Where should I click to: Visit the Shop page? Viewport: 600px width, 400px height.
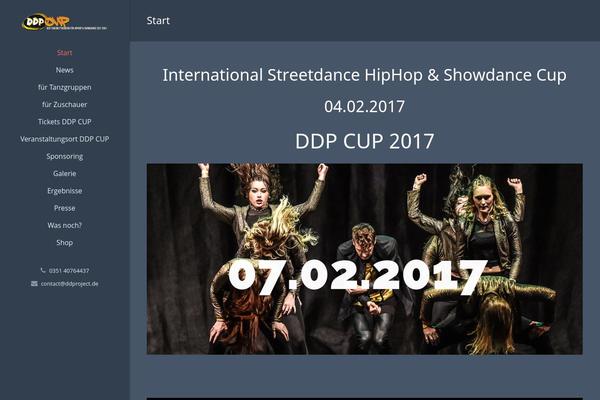[64, 243]
